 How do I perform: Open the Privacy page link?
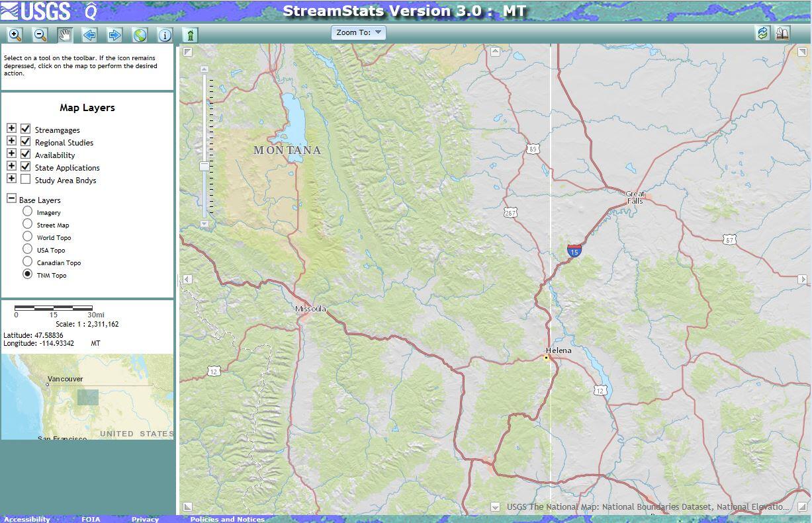(145, 519)
